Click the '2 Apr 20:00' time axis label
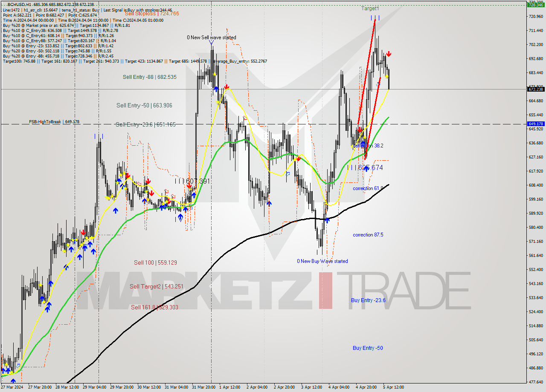The height and width of the screenshot is (392, 546). [285, 387]
